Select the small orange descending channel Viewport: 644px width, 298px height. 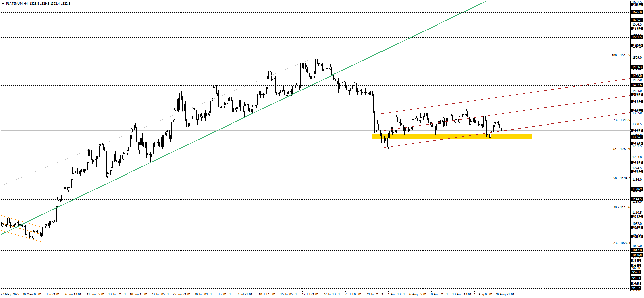[x=21, y=229]
